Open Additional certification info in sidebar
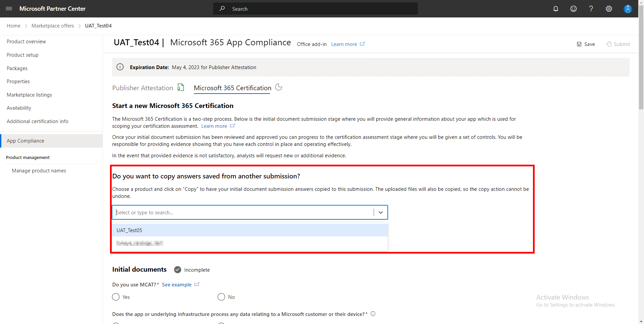Viewport: 644px width, 324px height. (x=38, y=121)
